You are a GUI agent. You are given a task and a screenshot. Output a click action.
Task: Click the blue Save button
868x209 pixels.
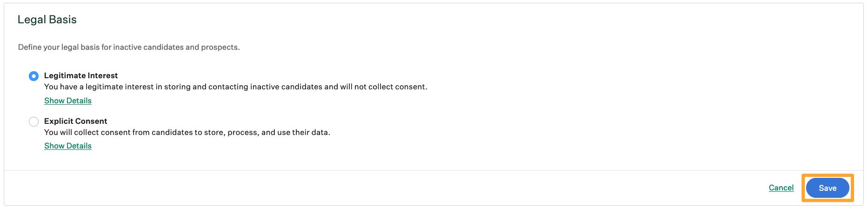click(x=828, y=188)
